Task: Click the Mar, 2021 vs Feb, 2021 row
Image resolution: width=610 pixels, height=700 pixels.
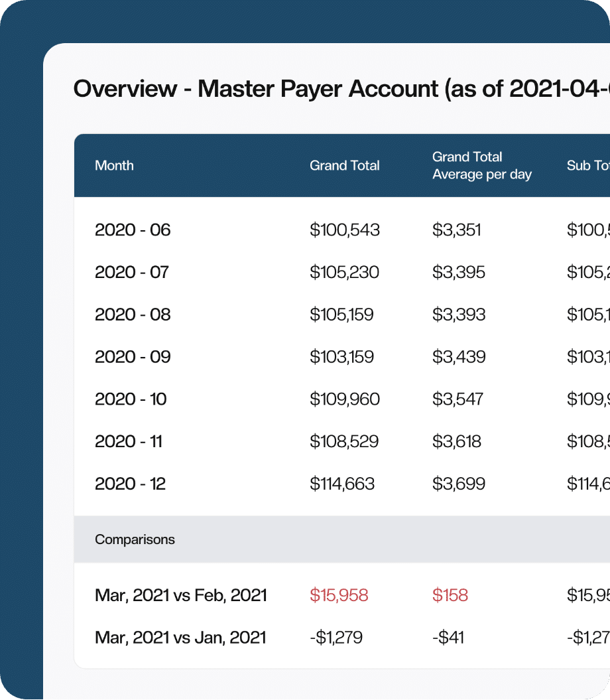Action: [180, 595]
